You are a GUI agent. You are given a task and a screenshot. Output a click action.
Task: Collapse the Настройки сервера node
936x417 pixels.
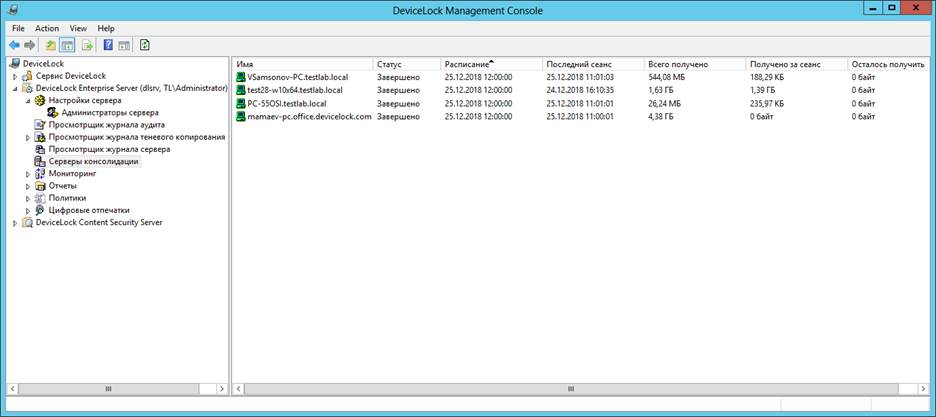tap(28, 101)
